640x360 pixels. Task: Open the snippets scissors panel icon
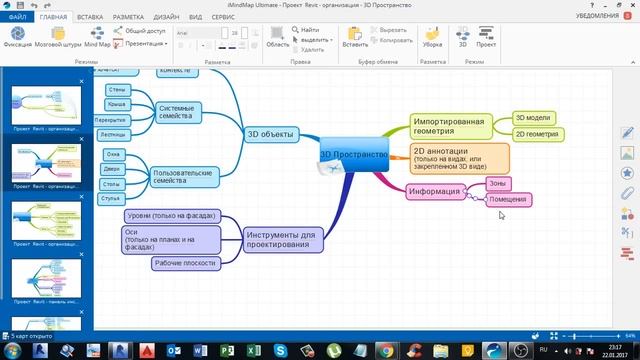pos(627,233)
